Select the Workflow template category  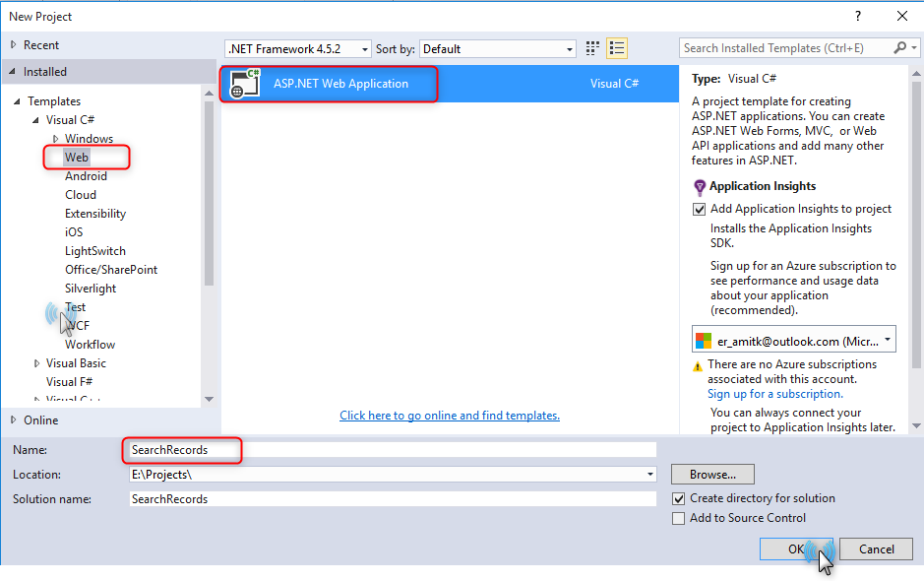91,345
